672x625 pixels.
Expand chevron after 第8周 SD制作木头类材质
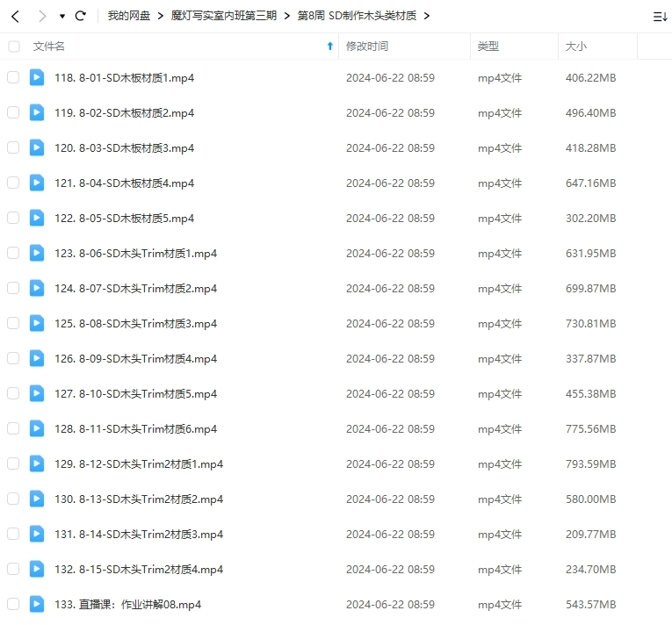(x=427, y=16)
